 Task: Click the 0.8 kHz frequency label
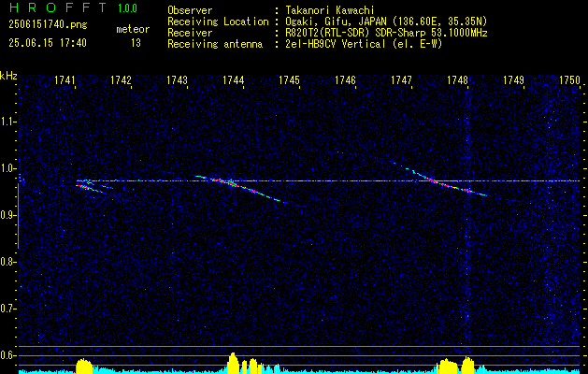coord(7,262)
